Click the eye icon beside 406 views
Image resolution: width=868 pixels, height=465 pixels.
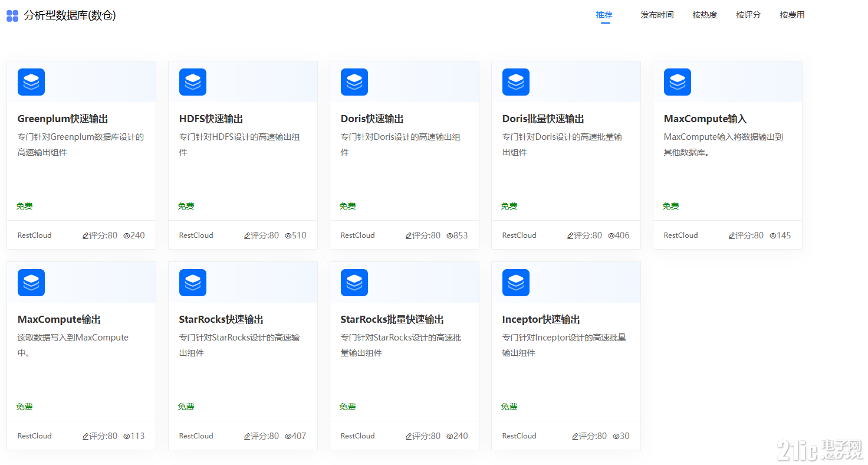(611, 235)
